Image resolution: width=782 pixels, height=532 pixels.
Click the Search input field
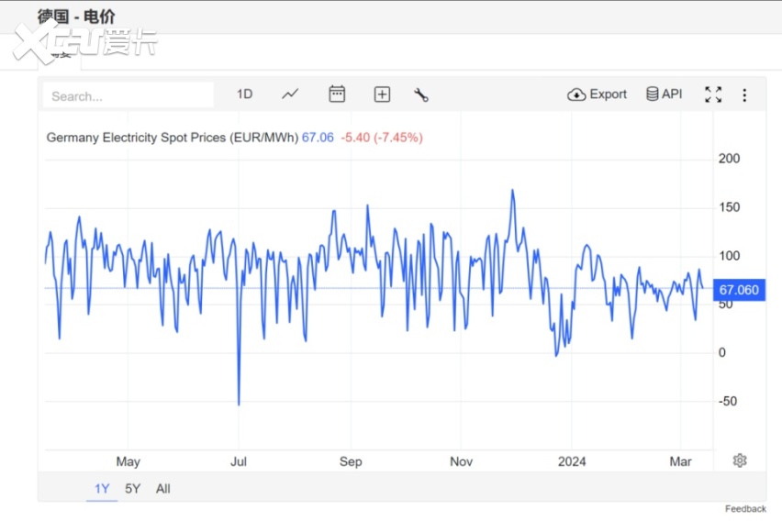point(128,95)
